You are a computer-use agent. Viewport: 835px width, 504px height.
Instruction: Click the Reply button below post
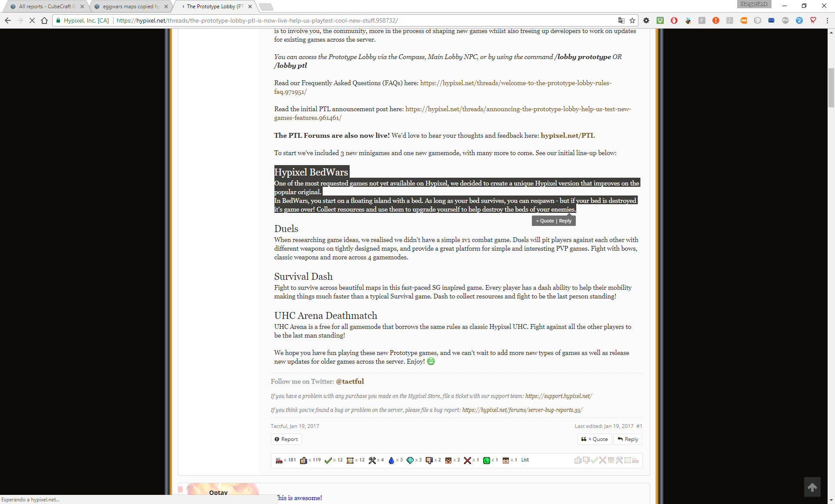628,439
